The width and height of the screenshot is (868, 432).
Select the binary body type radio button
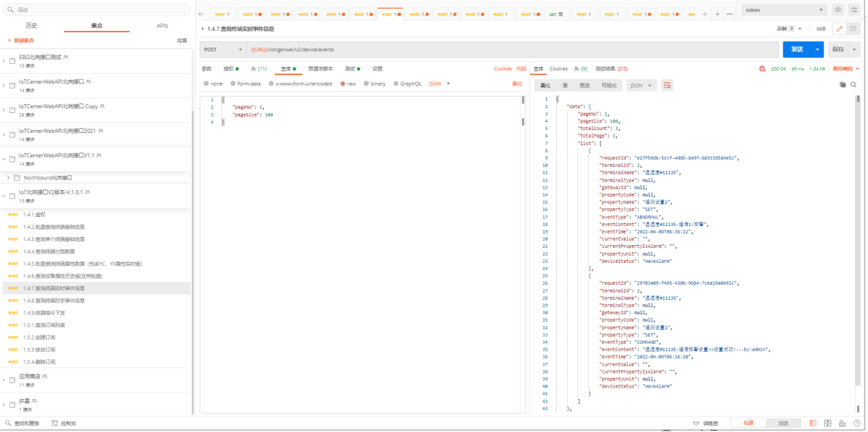[x=366, y=84]
